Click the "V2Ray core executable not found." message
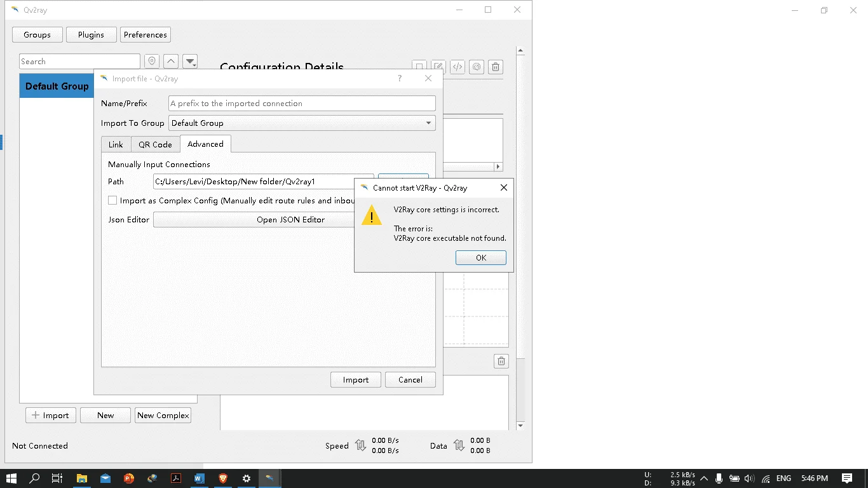This screenshot has width=868, height=488. click(450, 238)
